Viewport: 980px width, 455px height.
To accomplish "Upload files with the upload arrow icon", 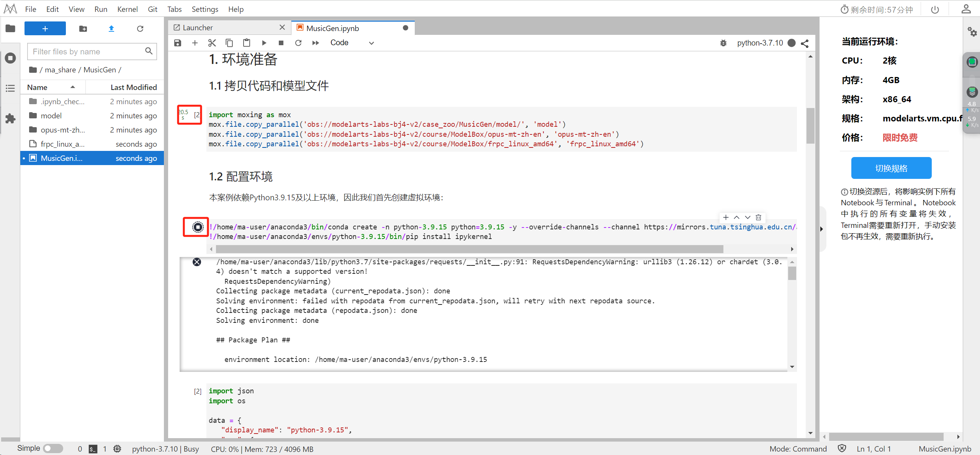I will pos(111,28).
